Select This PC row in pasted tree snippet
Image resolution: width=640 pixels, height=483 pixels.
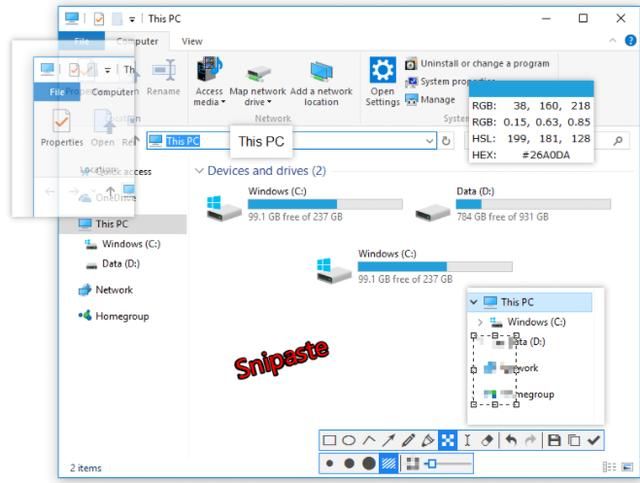530,302
